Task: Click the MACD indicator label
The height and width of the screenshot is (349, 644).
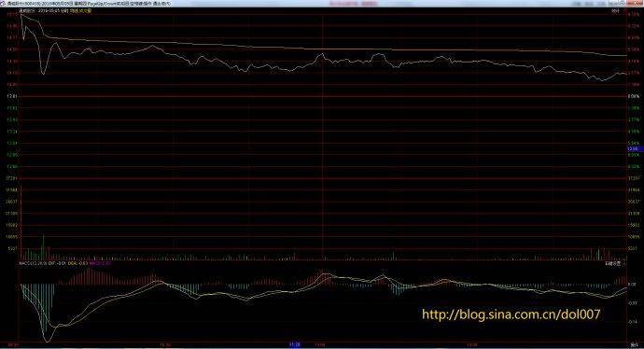Action: click(x=32, y=263)
